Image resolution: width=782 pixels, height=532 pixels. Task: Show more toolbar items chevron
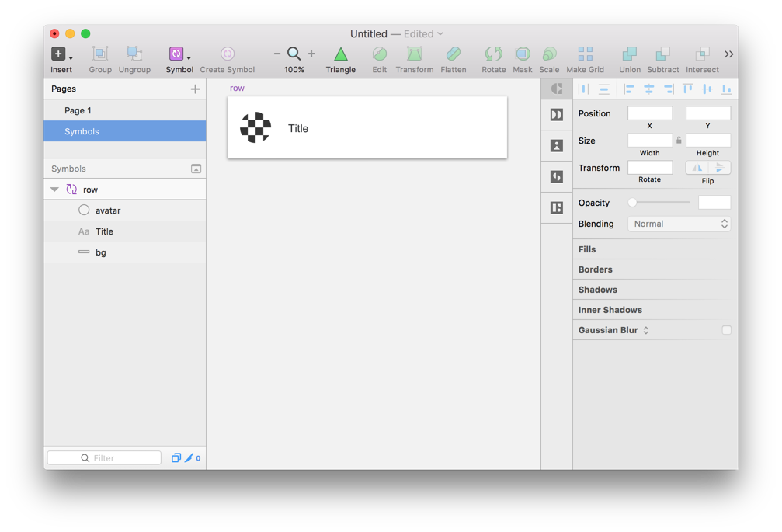point(728,54)
